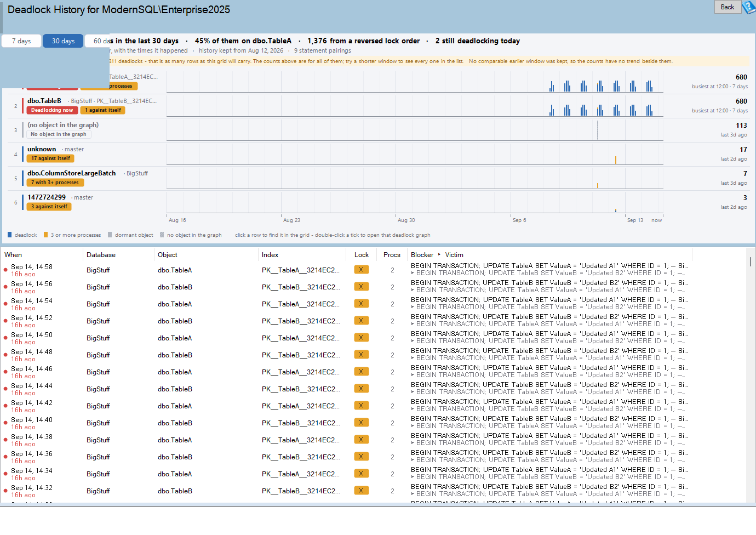This screenshot has height=535, width=756.
Task: Click the lock X icon for Sep 14, 14:50
Action: (361, 338)
